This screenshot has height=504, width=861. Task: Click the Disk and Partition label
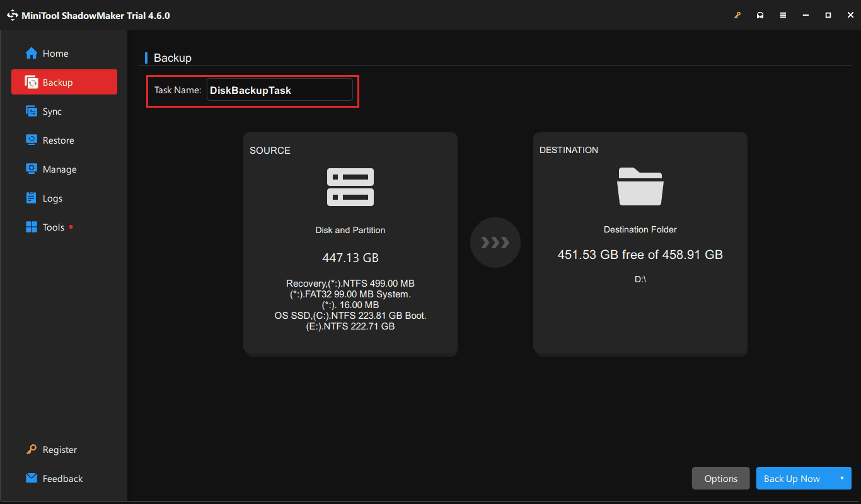350,230
